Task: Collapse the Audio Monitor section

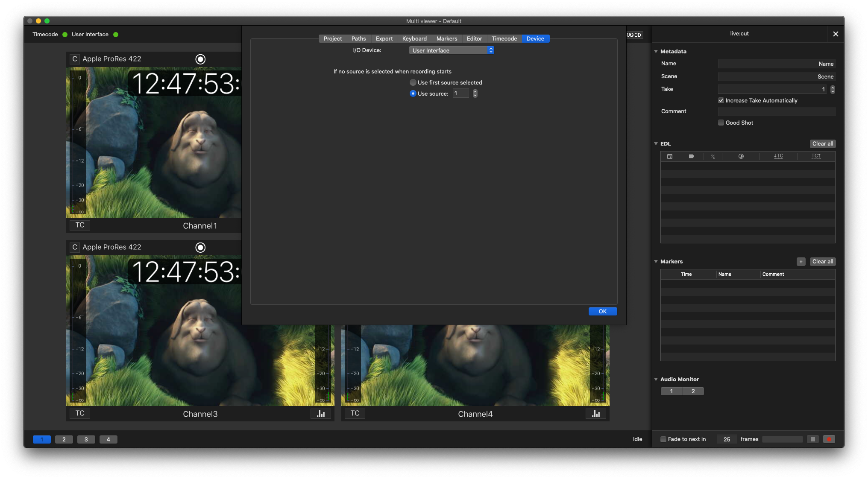Action: pyautogui.click(x=656, y=380)
